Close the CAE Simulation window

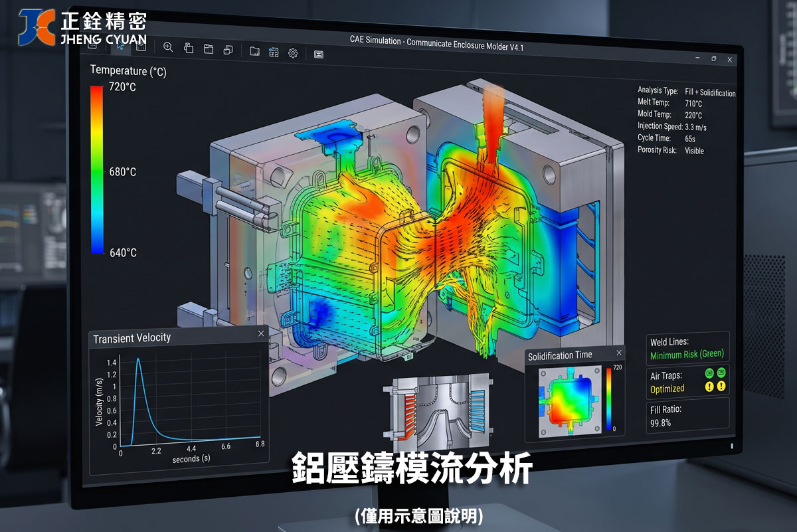[x=731, y=60]
